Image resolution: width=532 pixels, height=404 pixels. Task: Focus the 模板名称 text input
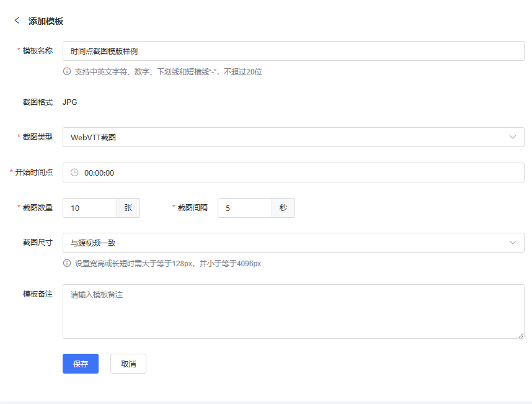[293, 51]
